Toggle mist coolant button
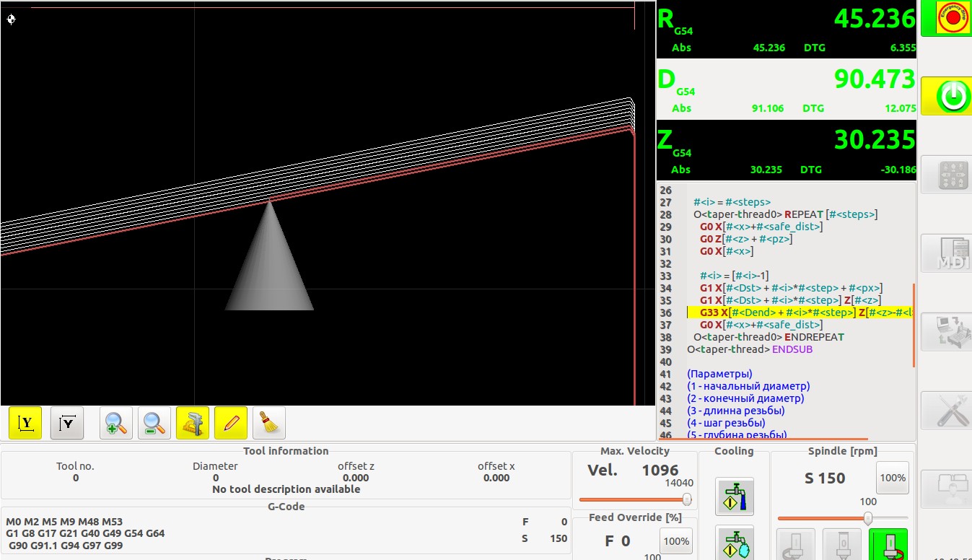This screenshot has height=560, width=972. pos(735,543)
